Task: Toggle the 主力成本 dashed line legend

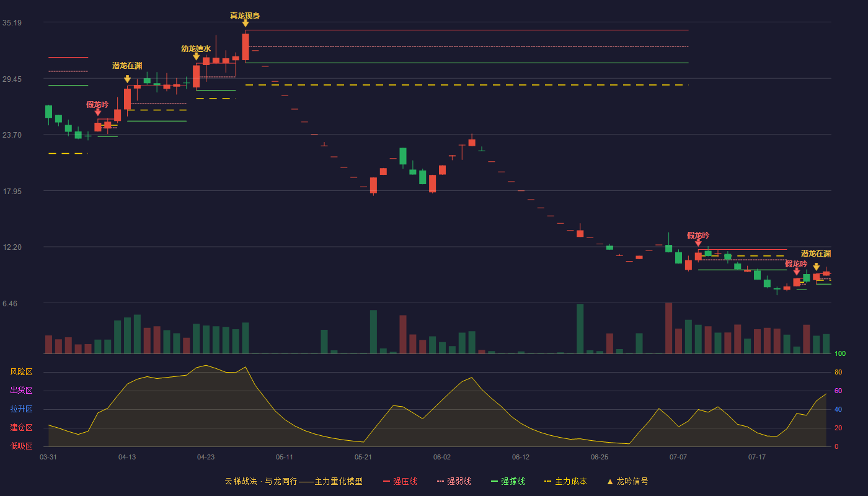Action: 565,481
